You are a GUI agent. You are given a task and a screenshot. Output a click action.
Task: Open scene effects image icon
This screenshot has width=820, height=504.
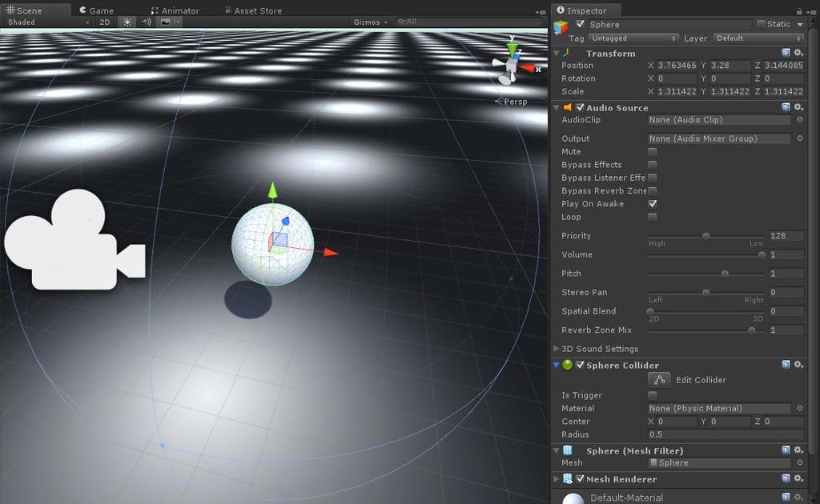[165, 22]
